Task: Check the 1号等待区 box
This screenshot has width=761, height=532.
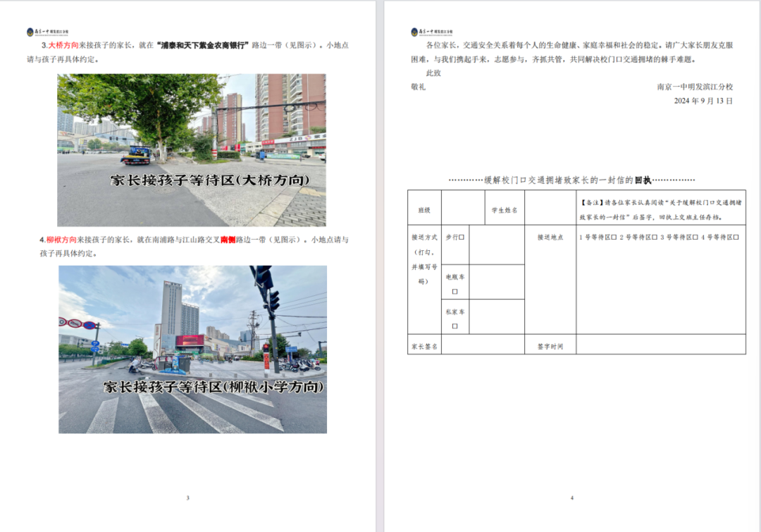Action: [614, 237]
